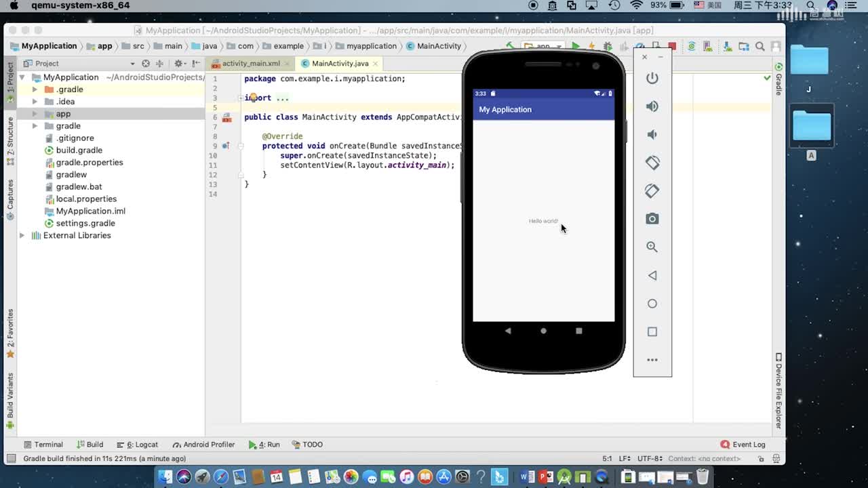Toggle the 2: Favorites side tab
The height and width of the screenshot is (488, 868).
click(10, 333)
